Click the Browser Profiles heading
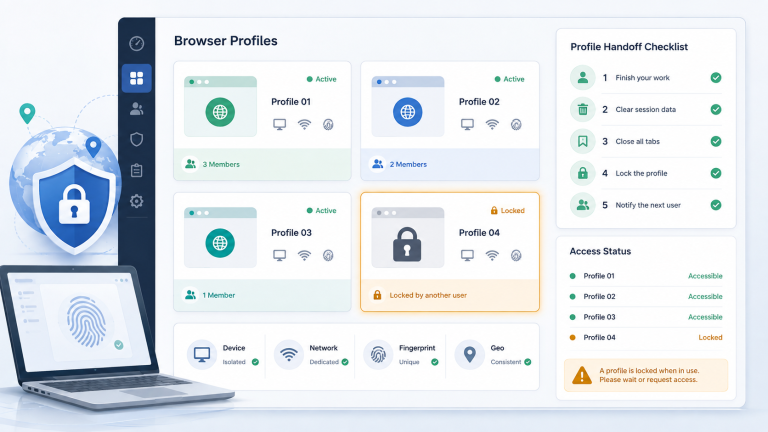The width and height of the screenshot is (768, 432). pyautogui.click(x=226, y=41)
